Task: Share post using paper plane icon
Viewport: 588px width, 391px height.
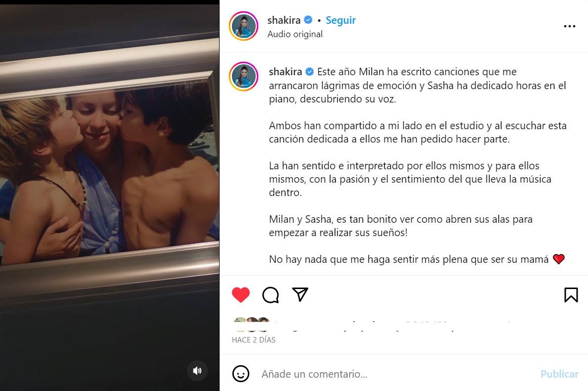Action: (300, 294)
